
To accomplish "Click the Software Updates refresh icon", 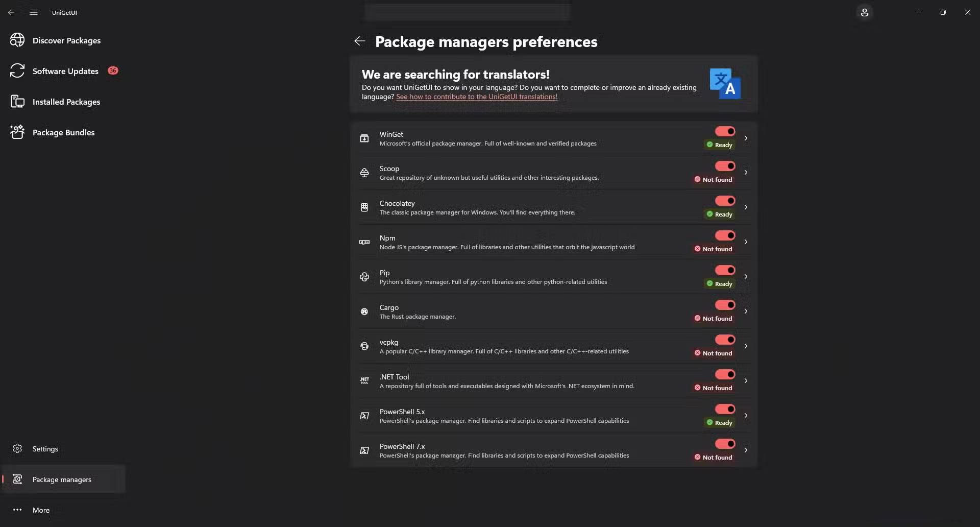I will [17, 71].
